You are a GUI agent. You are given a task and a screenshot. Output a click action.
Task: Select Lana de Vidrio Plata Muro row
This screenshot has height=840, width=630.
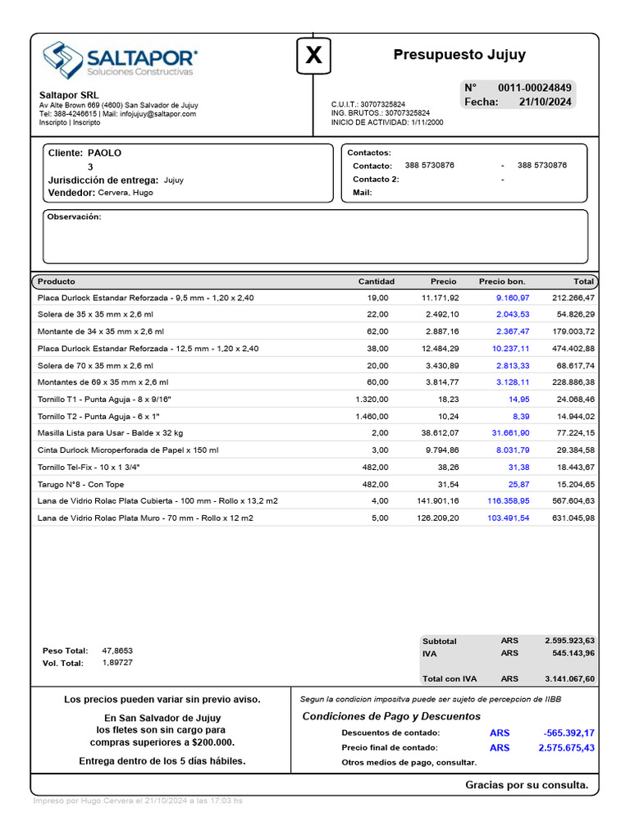316,518
